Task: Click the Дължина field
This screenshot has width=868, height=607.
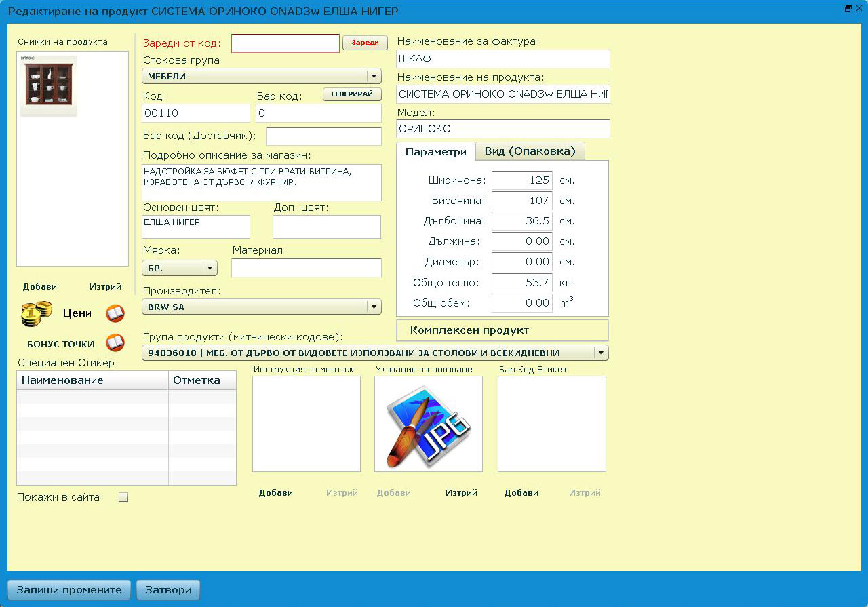Action: pos(522,241)
